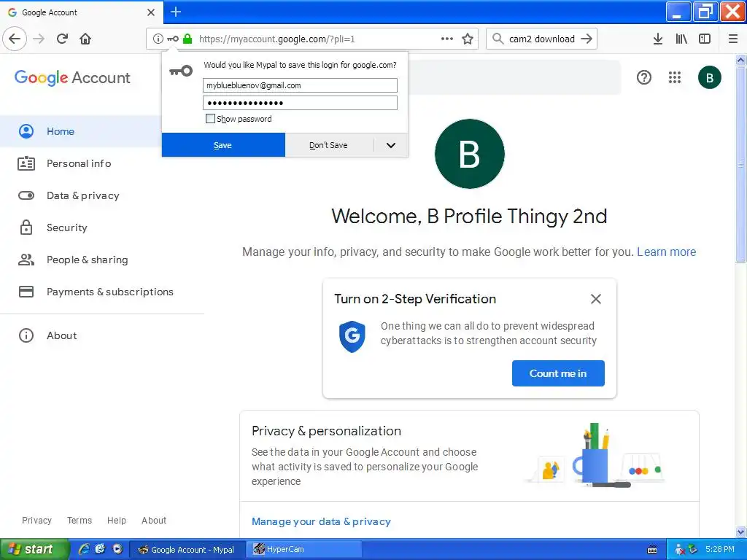
Task: Open the Windows Start menu
Action: 34,549
